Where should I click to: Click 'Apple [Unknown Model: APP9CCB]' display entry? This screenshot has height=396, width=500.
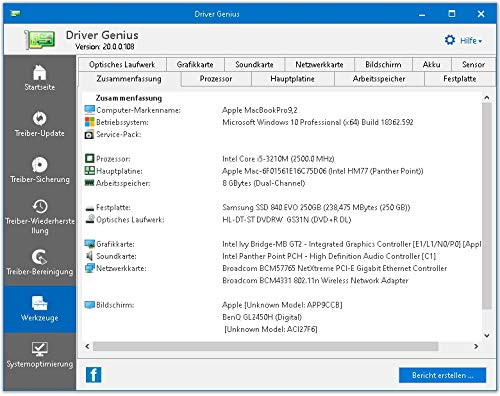(282, 305)
